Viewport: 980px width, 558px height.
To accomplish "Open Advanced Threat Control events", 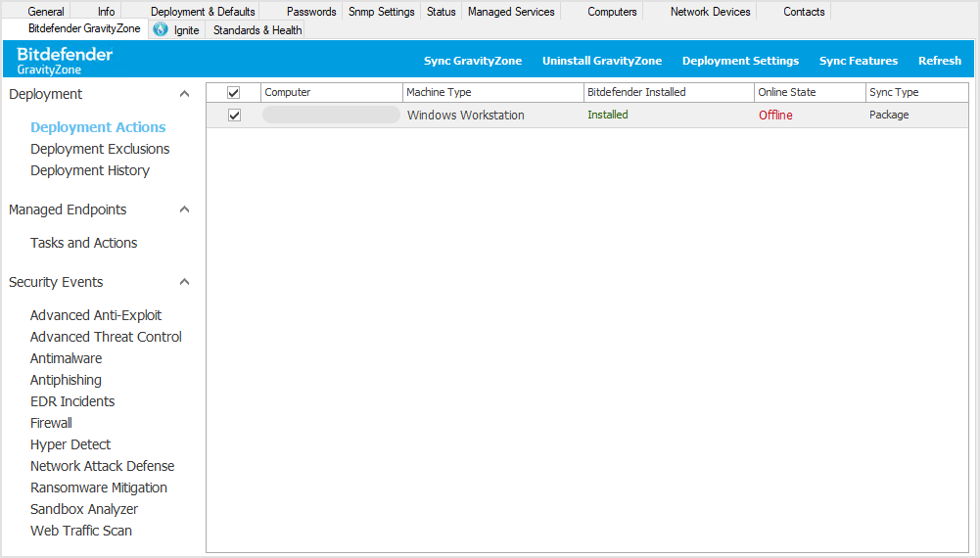I will click(x=106, y=337).
